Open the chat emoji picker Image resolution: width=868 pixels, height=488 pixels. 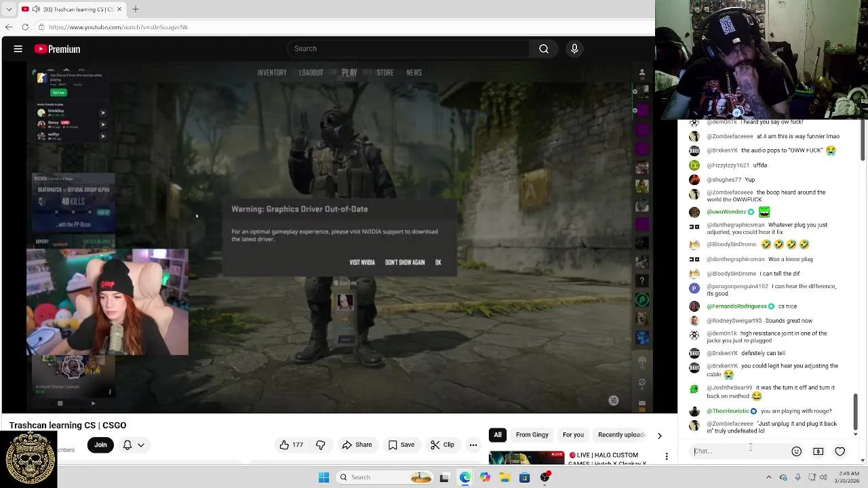pos(797,451)
